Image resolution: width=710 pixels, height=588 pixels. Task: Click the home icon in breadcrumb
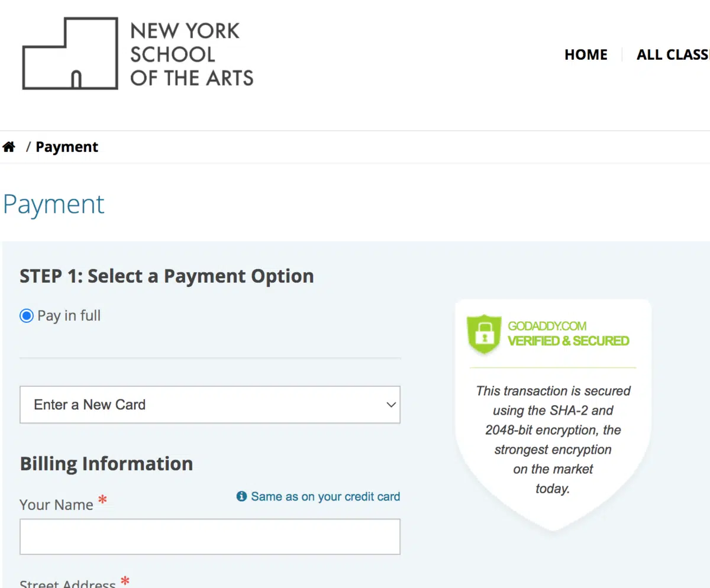tap(9, 147)
